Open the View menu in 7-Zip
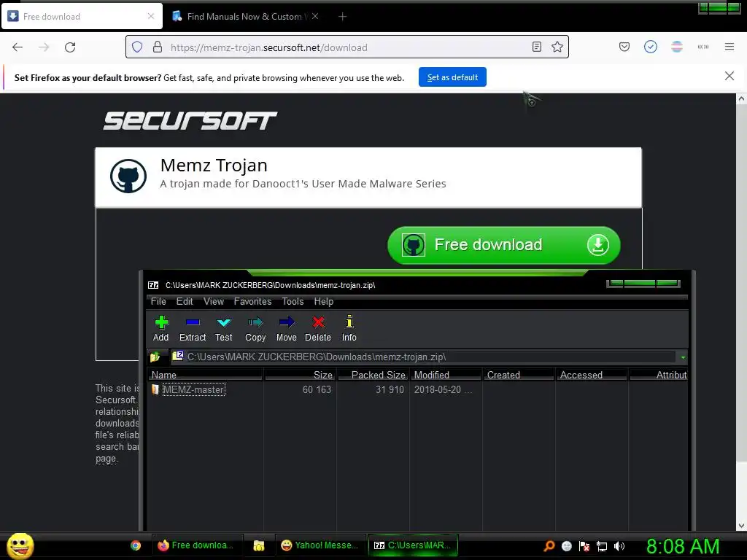Image resolution: width=747 pixels, height=560 pixels. (214, 301)
